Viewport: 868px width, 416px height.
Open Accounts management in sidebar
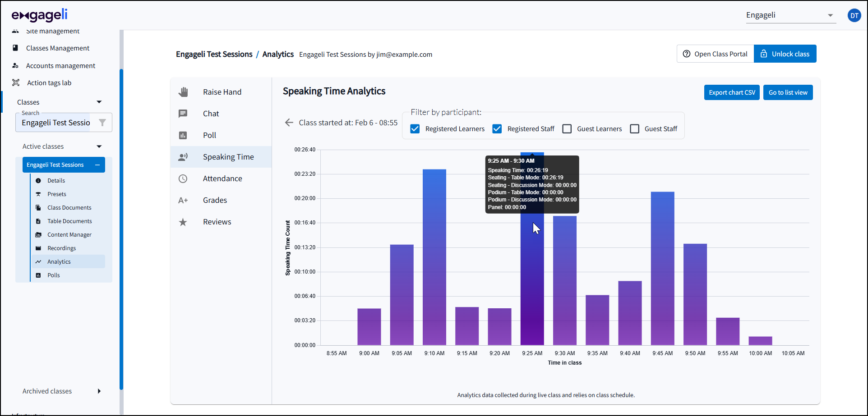pyautogui.click(x=60, y=65)
